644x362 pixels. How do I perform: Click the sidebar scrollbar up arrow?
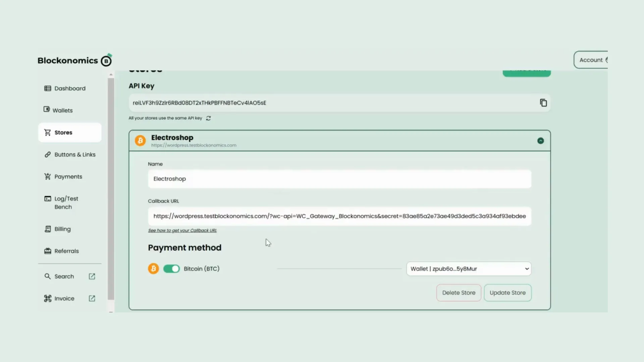pyautogui.click(x=111, y=75)
